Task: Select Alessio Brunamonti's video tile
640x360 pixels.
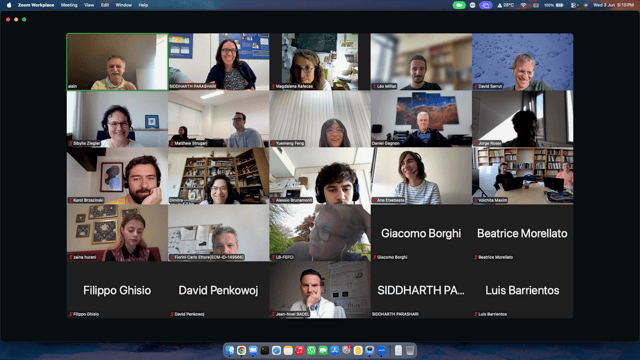Action: (320, 176)
